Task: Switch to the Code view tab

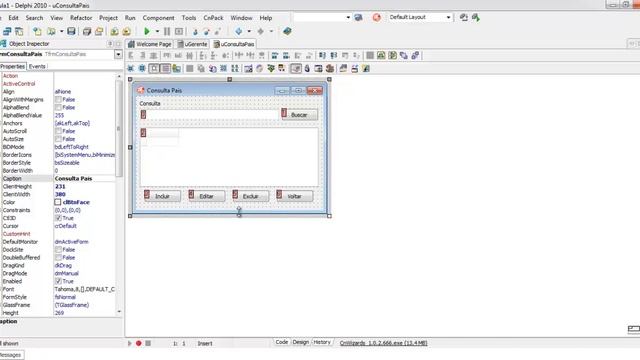Action: (x=282, y=342)
